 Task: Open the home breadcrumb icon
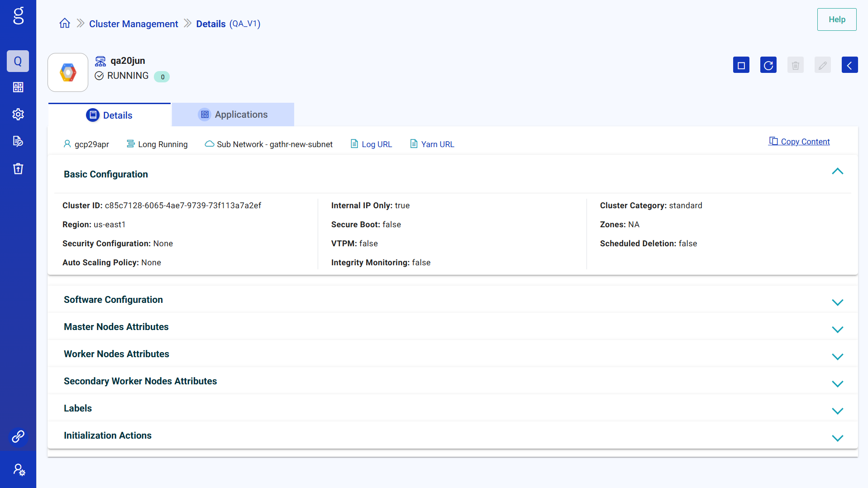[x=65, y=24]
